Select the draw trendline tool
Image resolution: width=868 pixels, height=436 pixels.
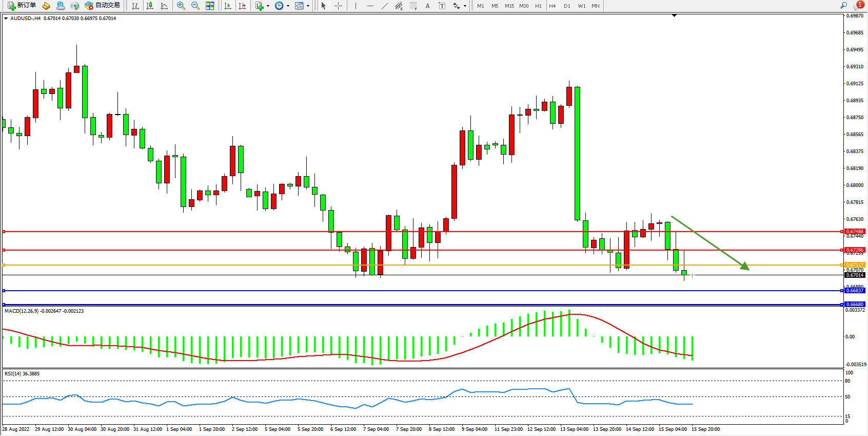tap(385, 6)
